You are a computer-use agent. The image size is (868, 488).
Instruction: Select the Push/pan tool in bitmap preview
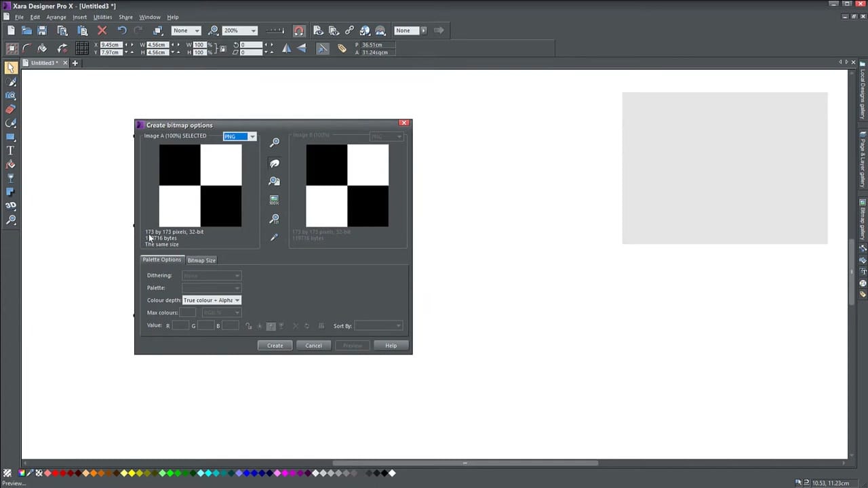(275, 163)
